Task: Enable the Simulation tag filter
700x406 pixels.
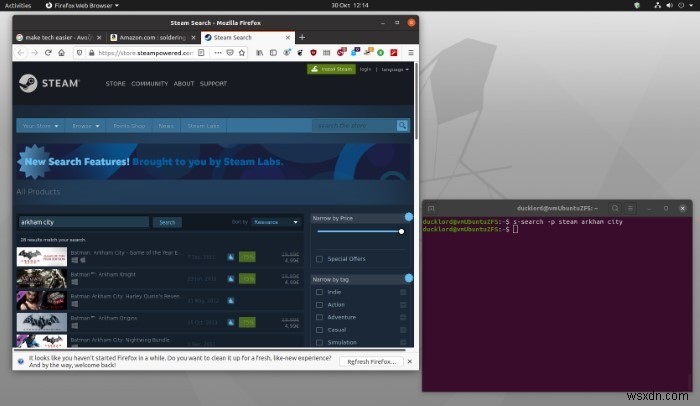Action: [x=319, y=343]
